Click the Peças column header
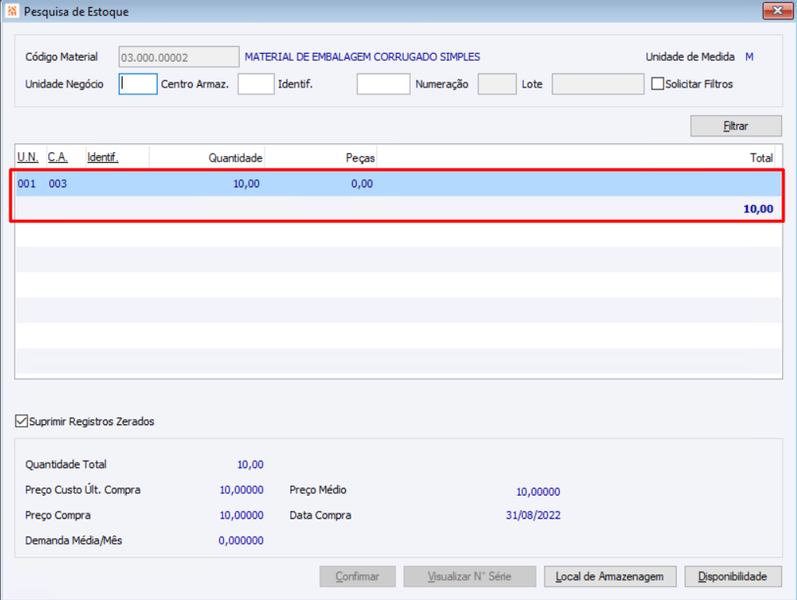797x600 pixels. pyautogui.click(x=360, y=158)
